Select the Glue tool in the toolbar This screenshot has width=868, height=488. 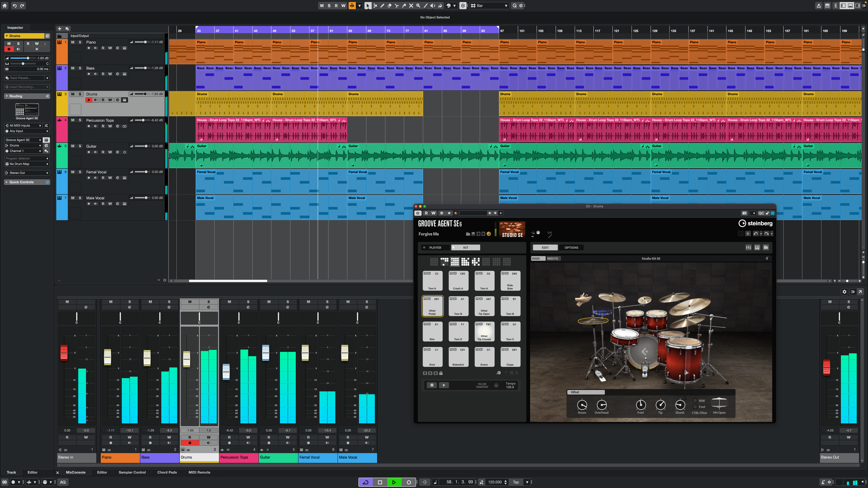click(x=404, y=5)
